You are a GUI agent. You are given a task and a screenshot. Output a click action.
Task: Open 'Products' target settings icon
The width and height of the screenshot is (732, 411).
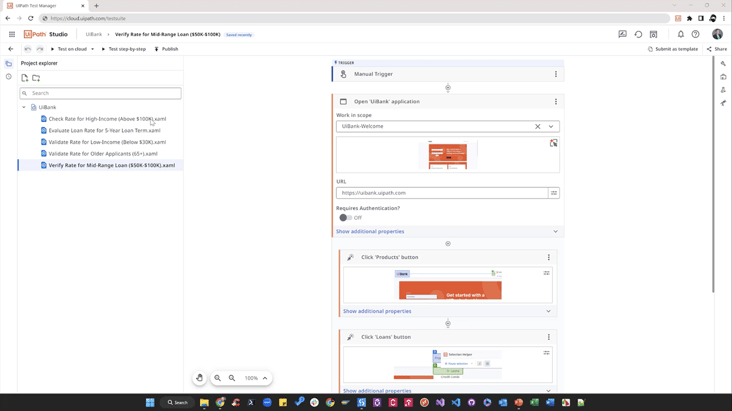point(546,273)
